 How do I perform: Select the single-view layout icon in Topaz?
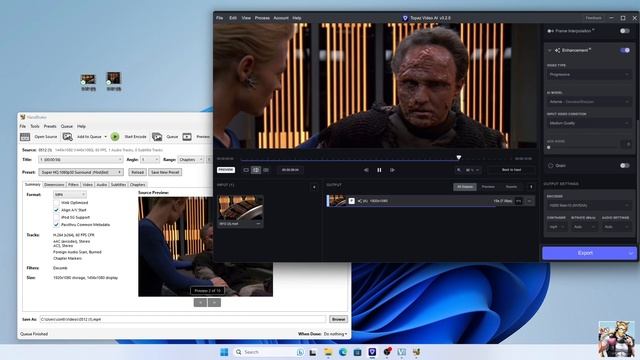tap(246, 170)
